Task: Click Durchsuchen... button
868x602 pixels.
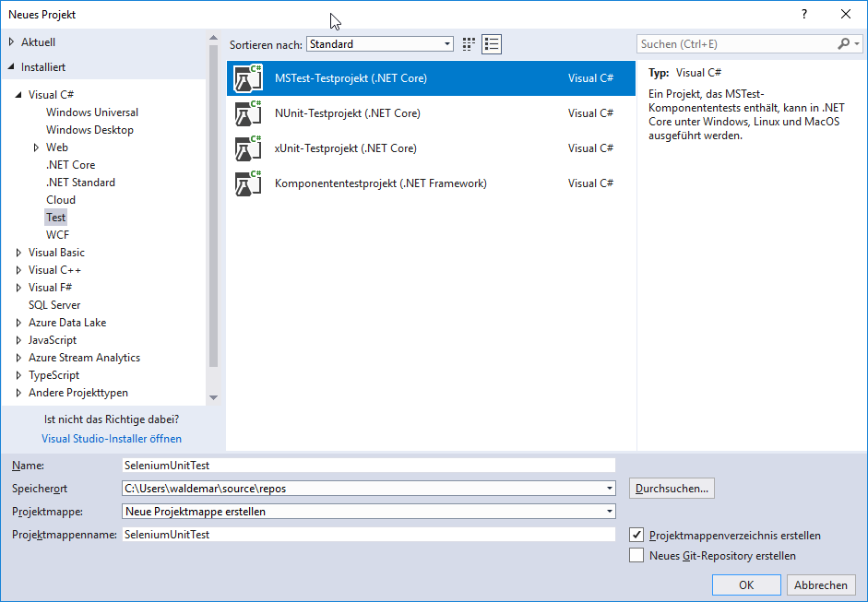Action: [x=672, y=489]
